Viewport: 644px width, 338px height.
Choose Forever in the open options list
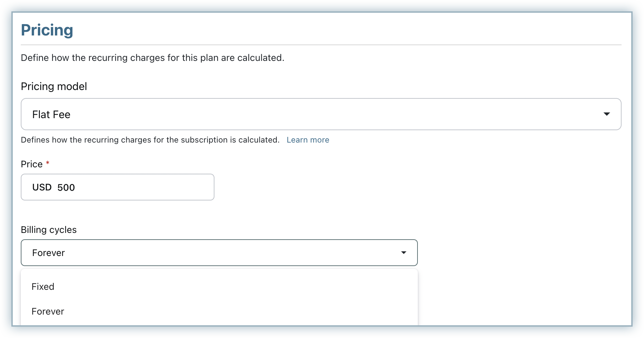(x=48, y=311)
